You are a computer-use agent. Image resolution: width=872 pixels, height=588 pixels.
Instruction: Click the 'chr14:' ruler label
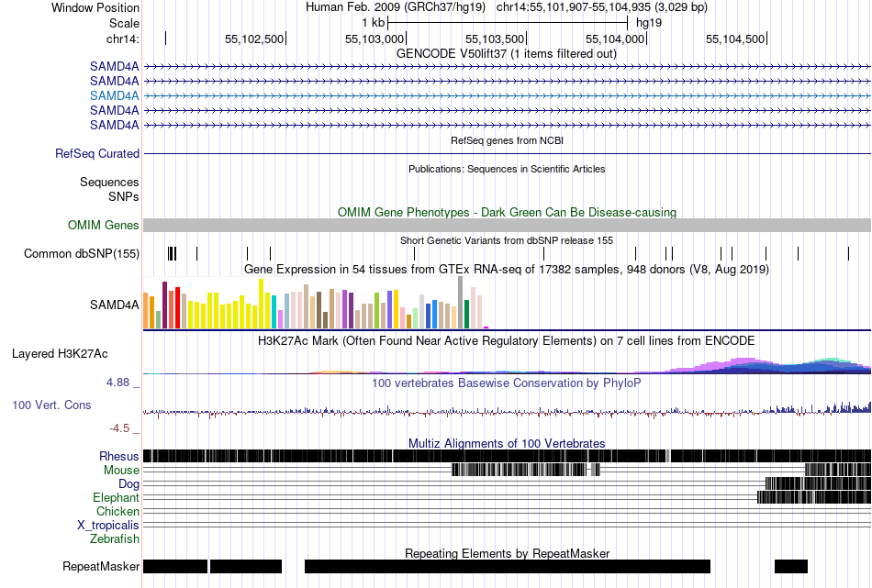click(123, 39)
